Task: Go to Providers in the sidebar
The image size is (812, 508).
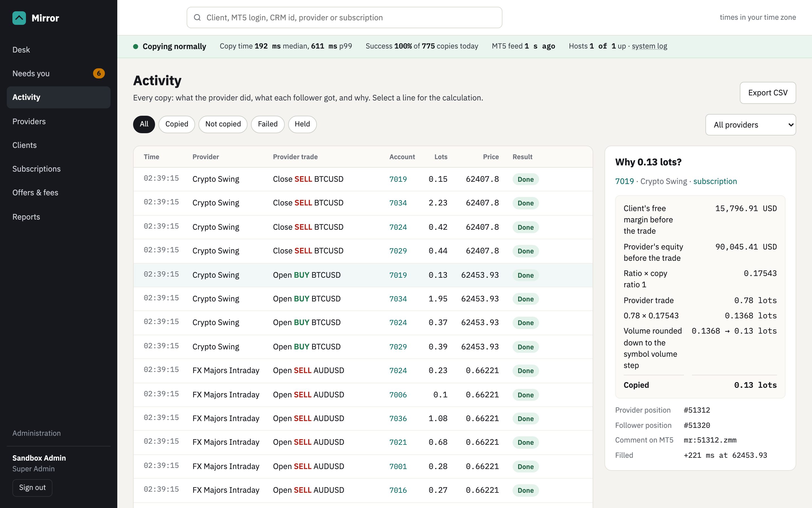Action: tap(58, 121)
